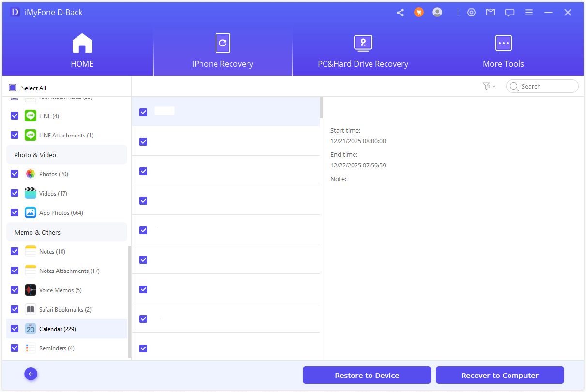Toggle the Select All checkbox
This screenshot has width=586, height=392.
click(x=13, y=88)
